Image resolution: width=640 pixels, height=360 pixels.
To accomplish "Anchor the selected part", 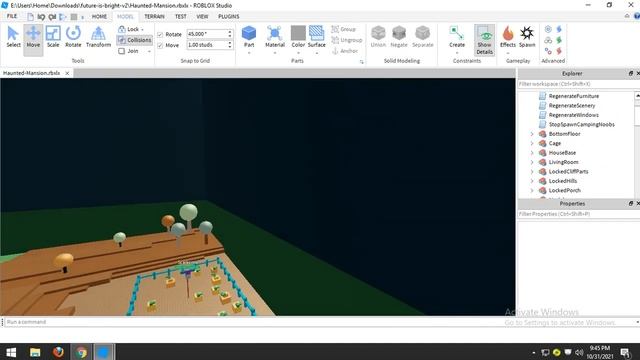I will pos(345,51).
